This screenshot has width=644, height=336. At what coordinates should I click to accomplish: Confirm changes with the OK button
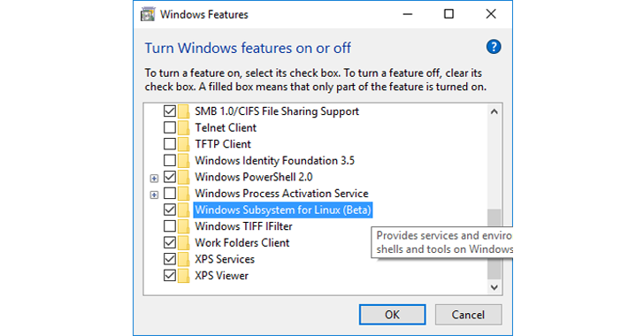click(x=392, y=315)
